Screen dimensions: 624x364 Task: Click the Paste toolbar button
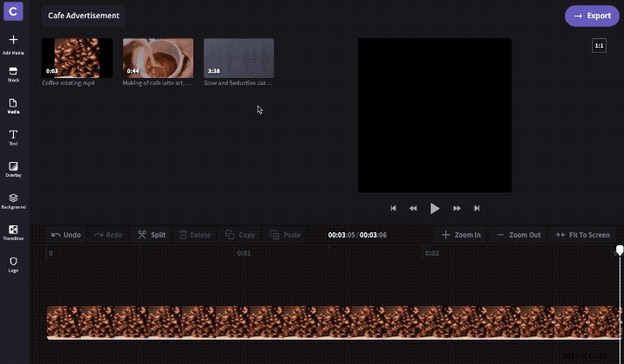[285, 235]
